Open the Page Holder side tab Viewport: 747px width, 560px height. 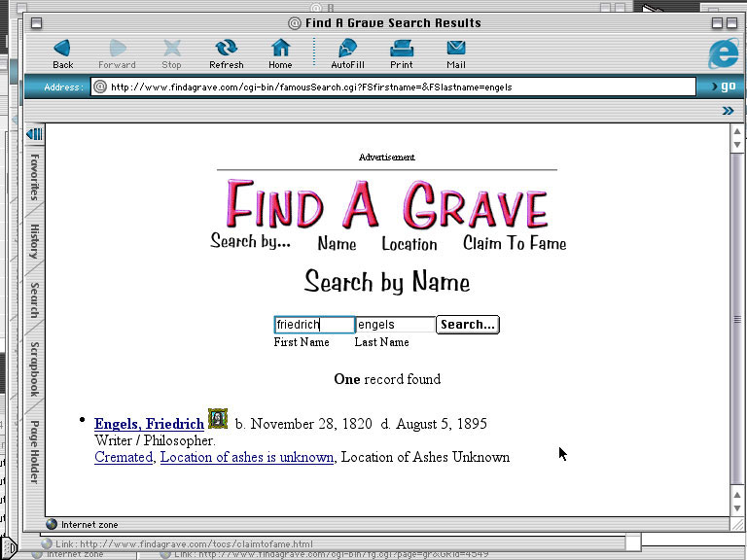[34, 451]
